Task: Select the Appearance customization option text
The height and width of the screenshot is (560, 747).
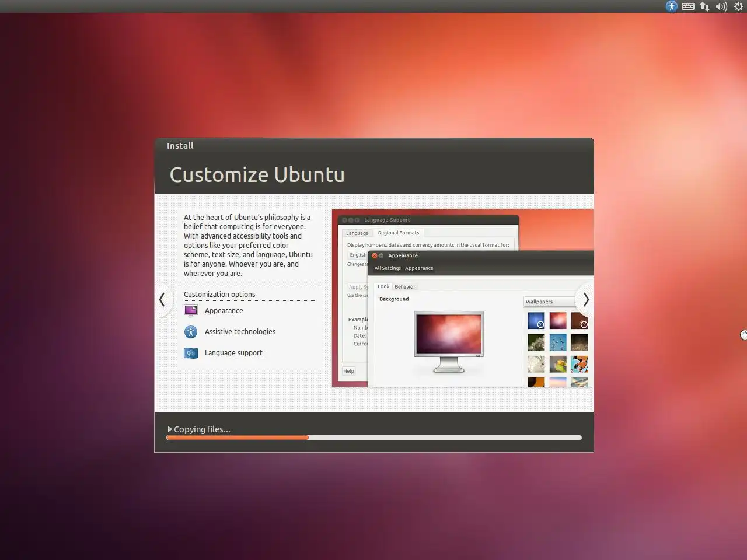Action: tap(224, 311)
